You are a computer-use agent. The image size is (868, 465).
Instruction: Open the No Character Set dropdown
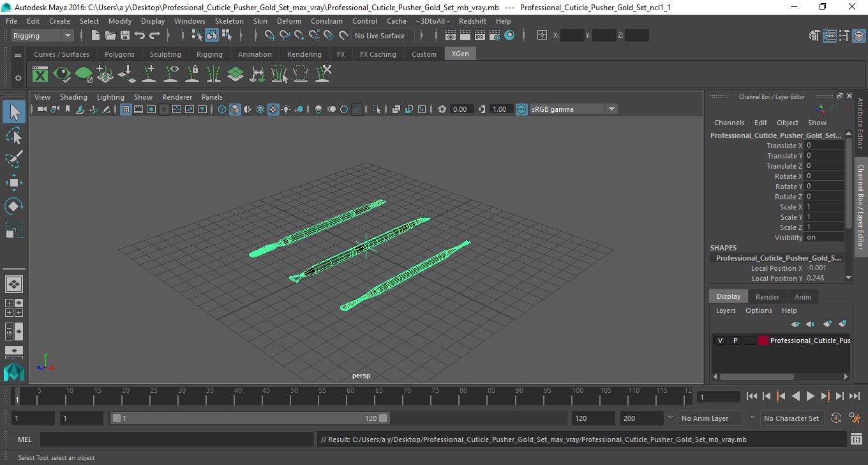point(791,418)
